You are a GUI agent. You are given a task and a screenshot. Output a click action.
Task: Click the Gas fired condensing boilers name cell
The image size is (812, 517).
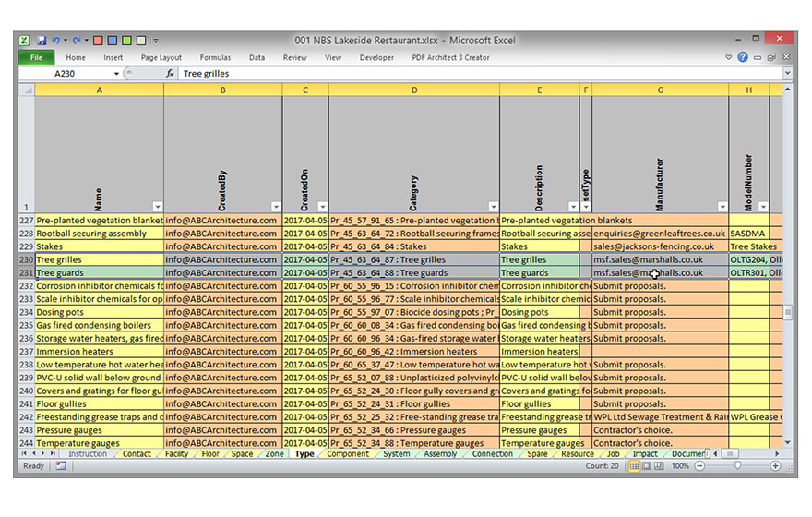click(x=99, y=325)
